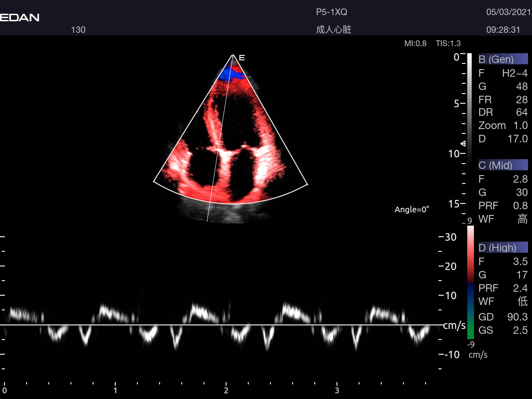The image size is (532, 399).
Task: Click the Doppler sample volume gate
Action: (220, 143)
